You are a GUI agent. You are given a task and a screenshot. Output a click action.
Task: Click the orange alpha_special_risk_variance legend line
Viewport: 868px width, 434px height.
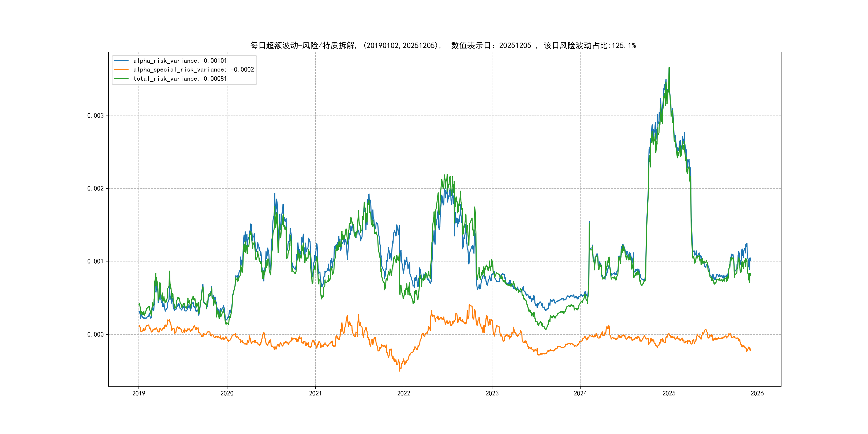tap(121, 70)
